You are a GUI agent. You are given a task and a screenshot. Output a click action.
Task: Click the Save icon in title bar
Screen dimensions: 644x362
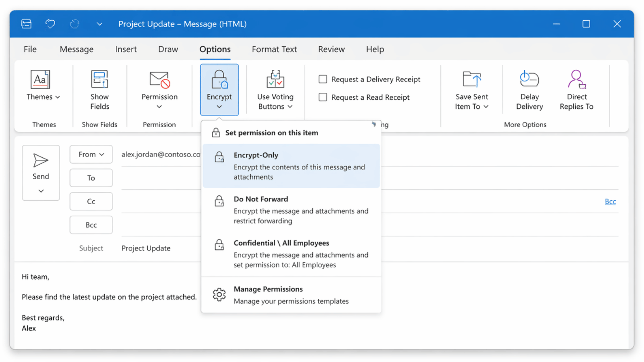pos(26,24)
